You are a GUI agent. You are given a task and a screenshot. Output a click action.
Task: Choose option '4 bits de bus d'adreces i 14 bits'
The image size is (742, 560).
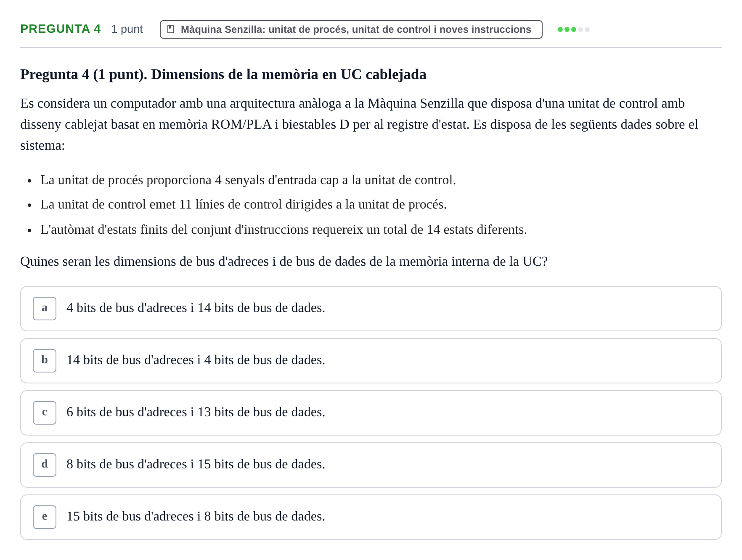click(371, 309)
